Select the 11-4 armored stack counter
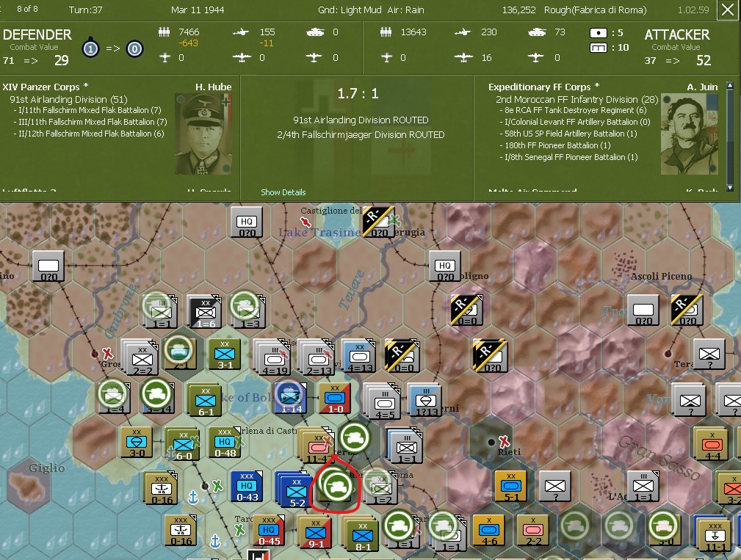This screenshot has width=741, height=560. 316,446
